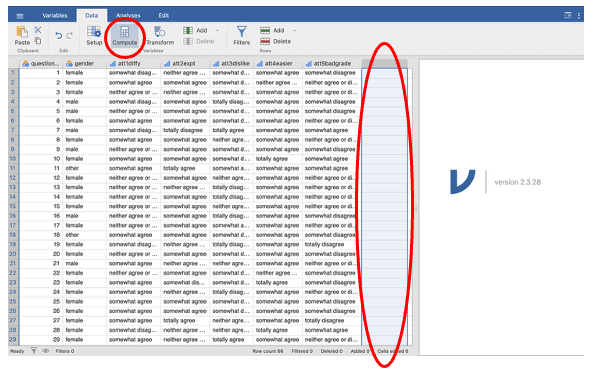
Task: Select the att5badgrade column header
Action: point(332,64)
